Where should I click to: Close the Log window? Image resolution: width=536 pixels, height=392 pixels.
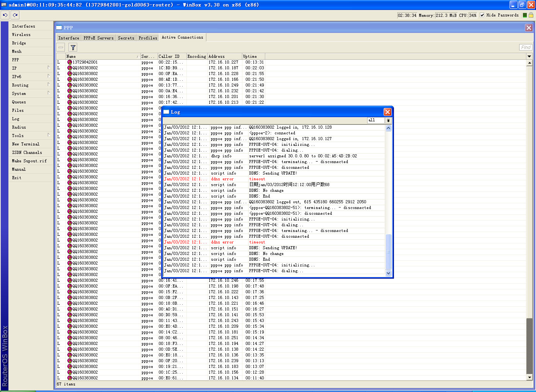point(387,112)
